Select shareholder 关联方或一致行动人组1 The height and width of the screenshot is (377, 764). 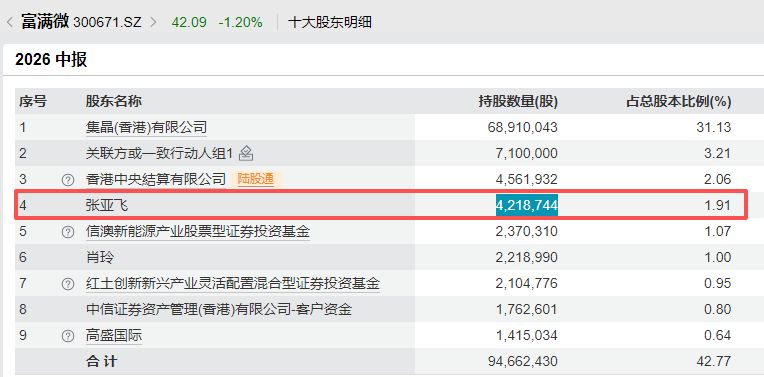[159, 154]
